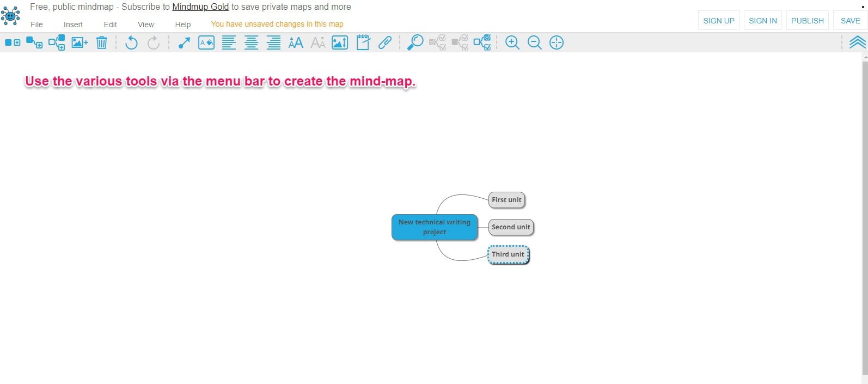
Task: Open the Edit menu
Action: (111, 25)
